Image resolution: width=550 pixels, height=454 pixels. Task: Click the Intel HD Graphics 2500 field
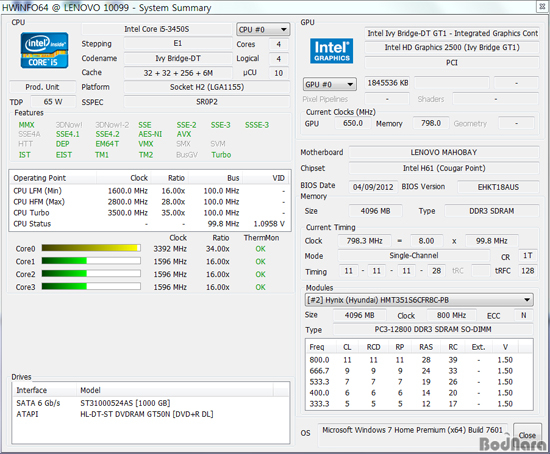coord(452,47)
